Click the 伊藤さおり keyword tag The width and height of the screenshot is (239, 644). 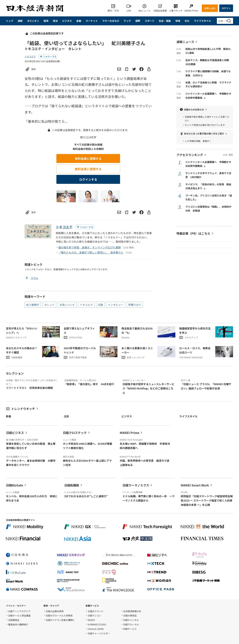(135, 304)
